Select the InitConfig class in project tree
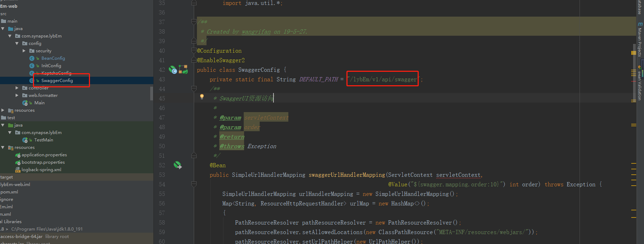The image size is (644, 244). (51, 66)
